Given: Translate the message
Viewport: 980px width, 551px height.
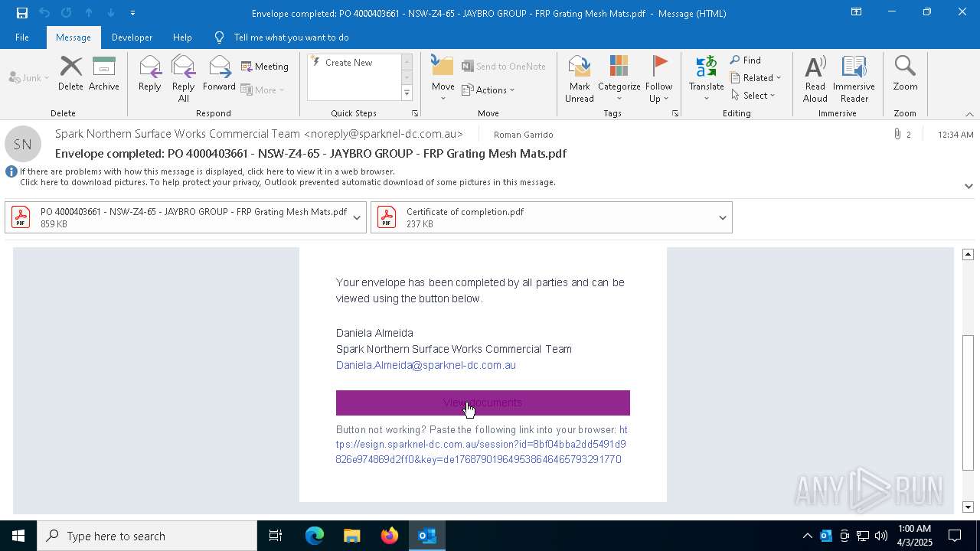Looking at the screenshot, I should pyautogui.click(x=706, y=78).
